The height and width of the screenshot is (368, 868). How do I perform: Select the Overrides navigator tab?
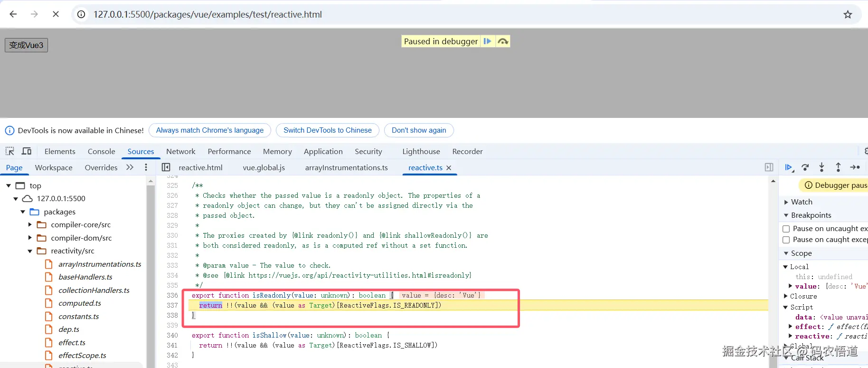101,167
